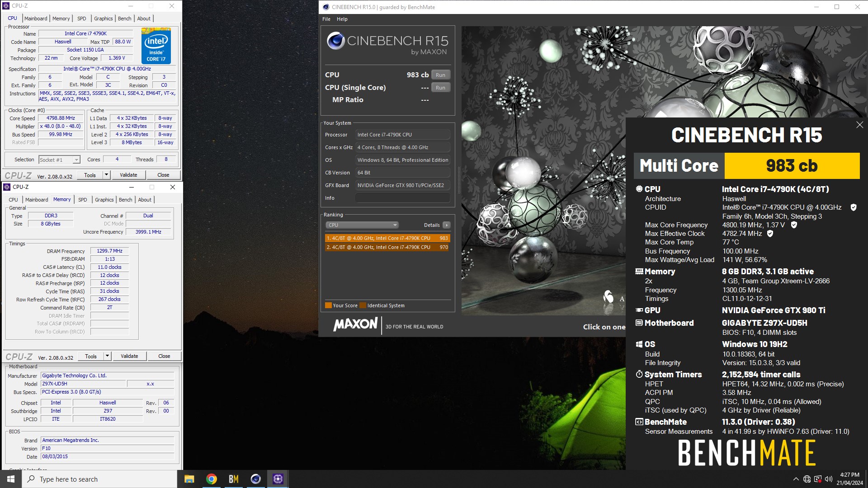Open the BenchMate taskbar icon
Image resolution: width=868 pixels, height=488 pixels.
click(233, 479)
